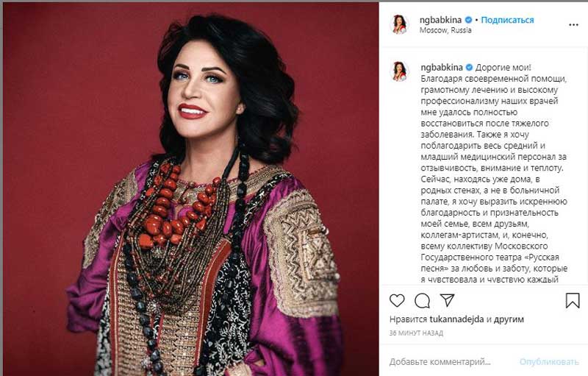Share post with paper plane icon
This screenshot has width=588, height=376.
tap(447, 300)
